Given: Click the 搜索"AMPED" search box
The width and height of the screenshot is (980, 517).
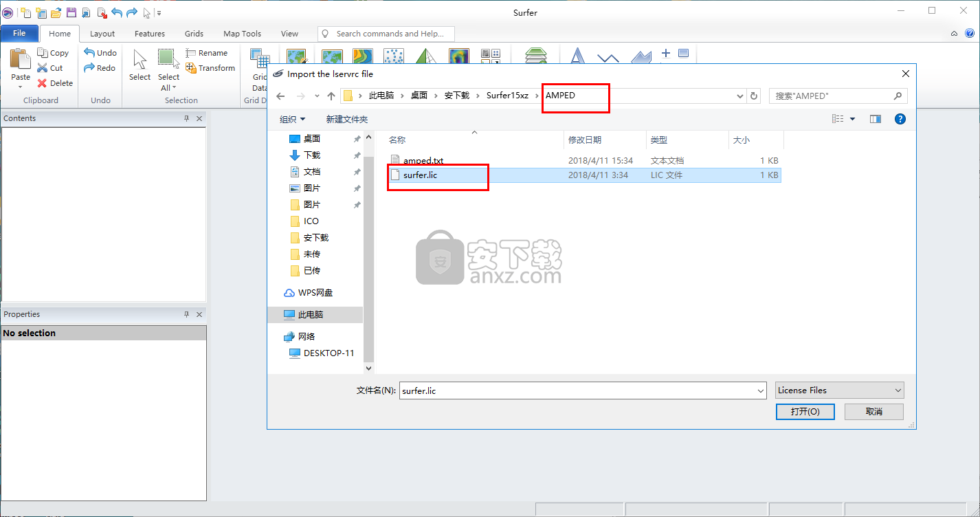Looking at the screenshot, I should coord(838,96).
